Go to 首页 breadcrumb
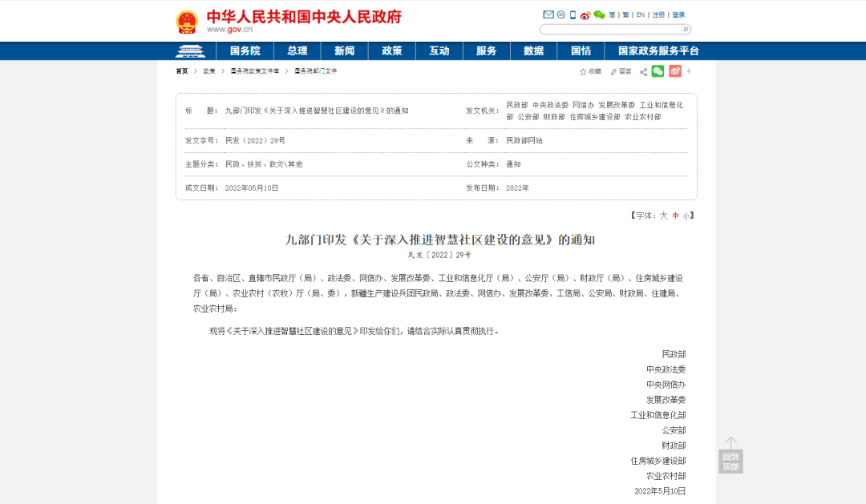This screenshot has height=504, width=866. 182,71
